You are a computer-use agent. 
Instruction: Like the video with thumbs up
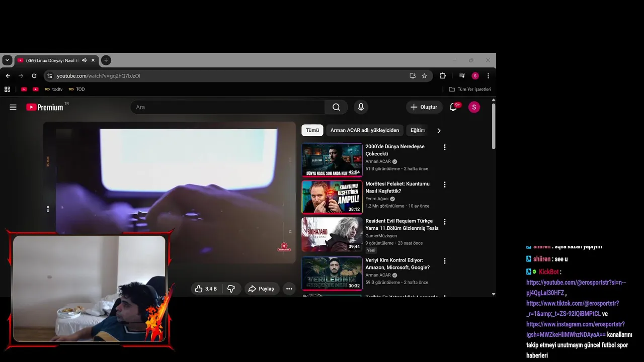[206, 289]
